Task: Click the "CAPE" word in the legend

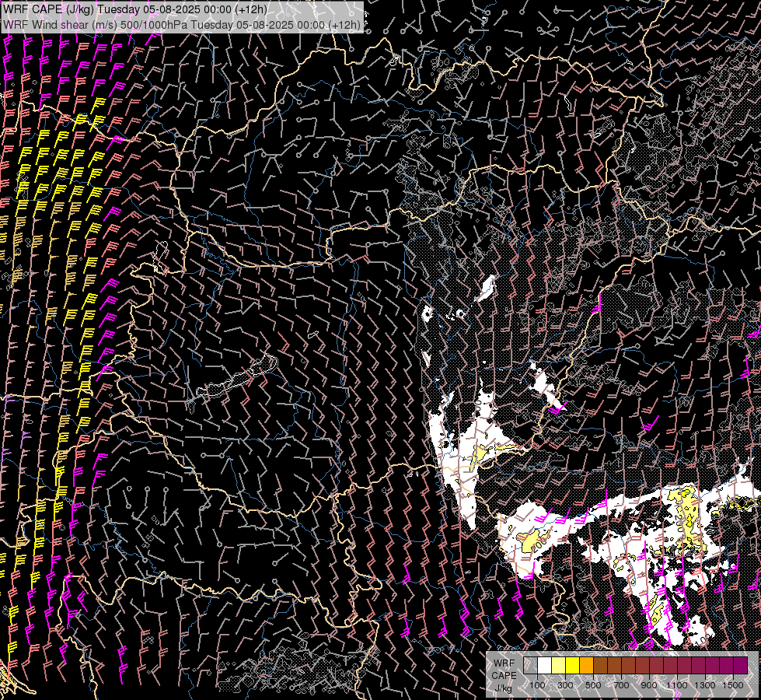Action: point(504,676)
